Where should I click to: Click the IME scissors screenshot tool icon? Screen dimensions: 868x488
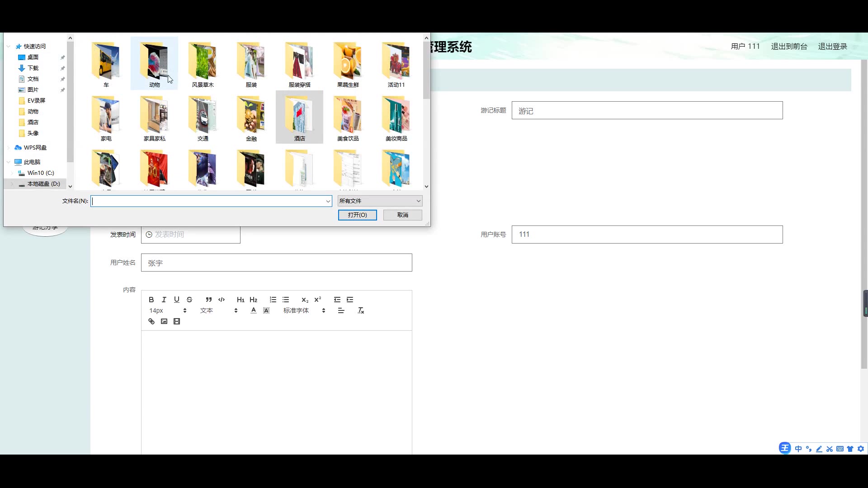829,449
